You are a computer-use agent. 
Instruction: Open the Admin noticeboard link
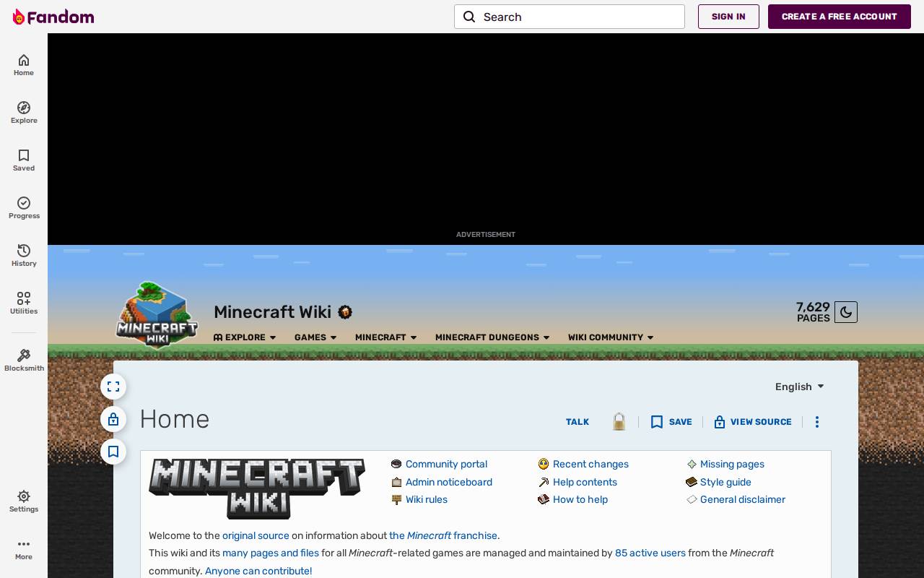tap(449, 482)
